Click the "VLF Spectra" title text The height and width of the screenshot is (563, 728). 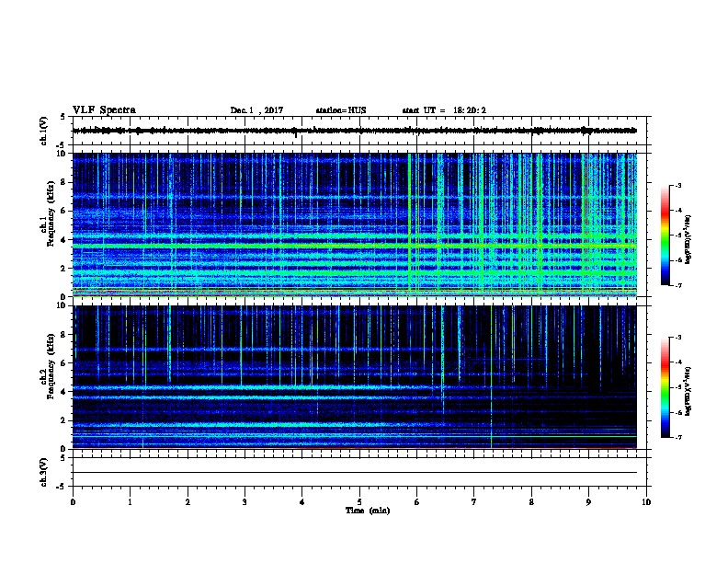click(104, 110)
